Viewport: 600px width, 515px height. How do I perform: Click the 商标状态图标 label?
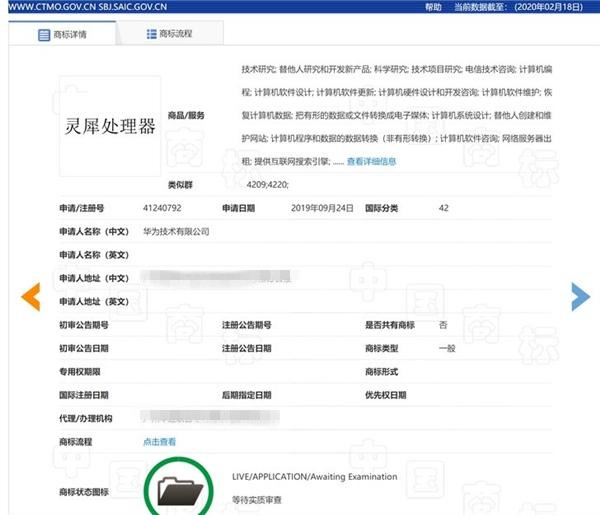click(x=84, y=492)
